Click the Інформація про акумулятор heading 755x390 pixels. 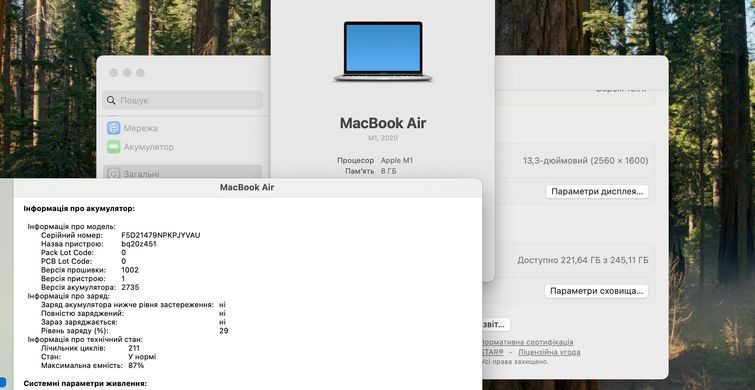[79, 208]
